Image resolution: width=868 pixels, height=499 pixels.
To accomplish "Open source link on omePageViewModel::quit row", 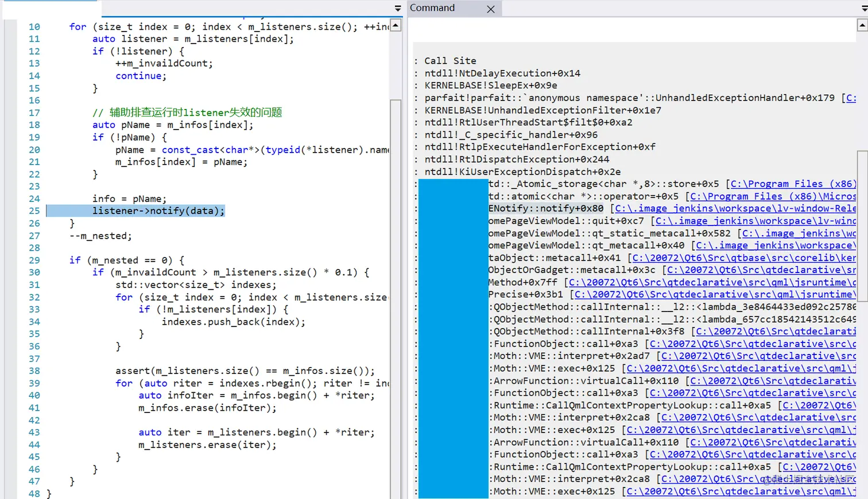I will pos(755,221).
